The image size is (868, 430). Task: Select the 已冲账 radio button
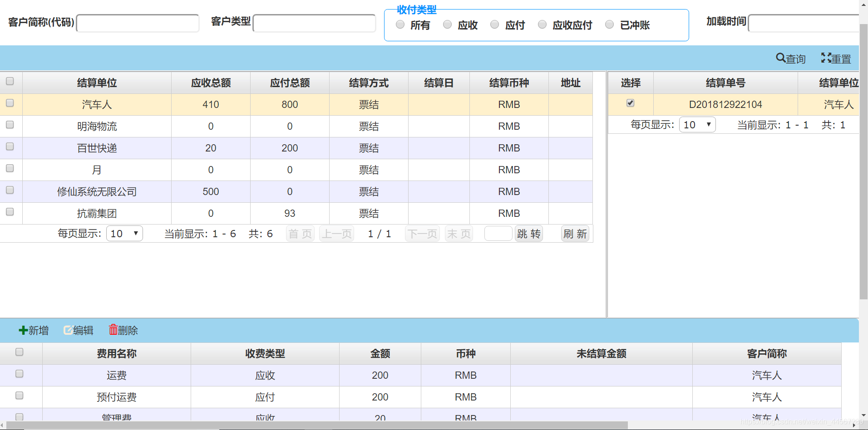[x=609, y=24]
